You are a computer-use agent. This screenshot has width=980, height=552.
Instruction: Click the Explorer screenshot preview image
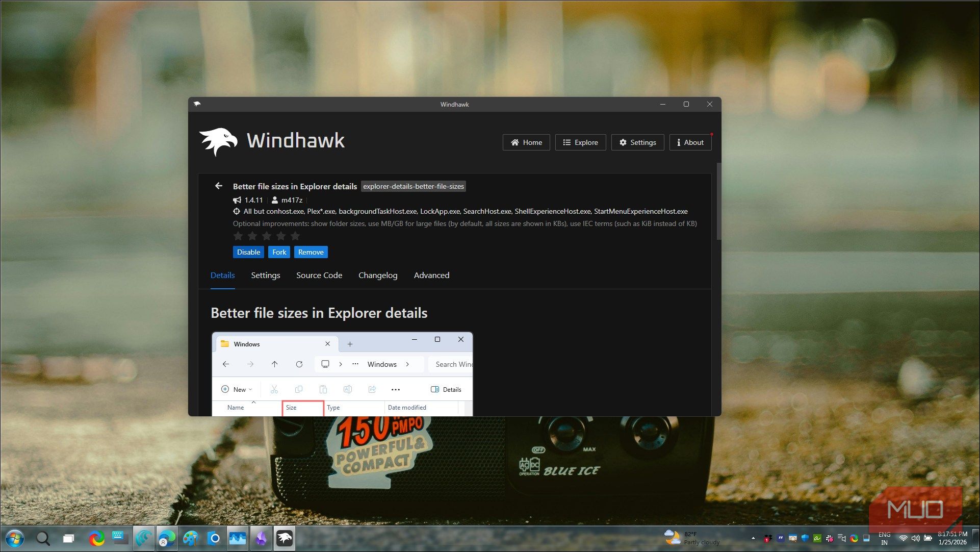pos(342,374)
